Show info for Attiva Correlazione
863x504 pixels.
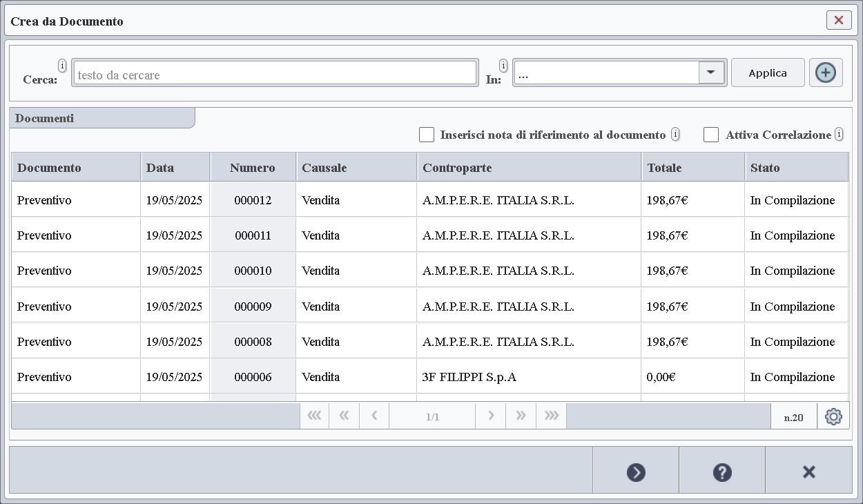coord(839,134)
